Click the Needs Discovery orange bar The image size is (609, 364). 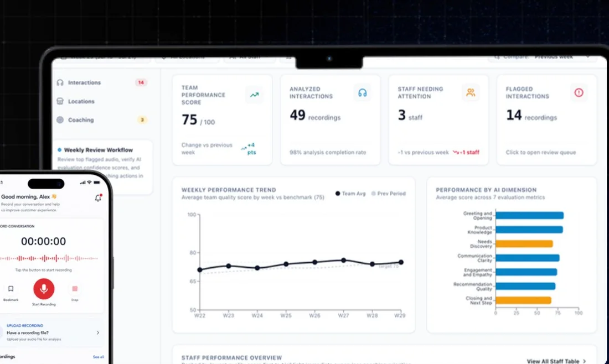tap(524, 244)
